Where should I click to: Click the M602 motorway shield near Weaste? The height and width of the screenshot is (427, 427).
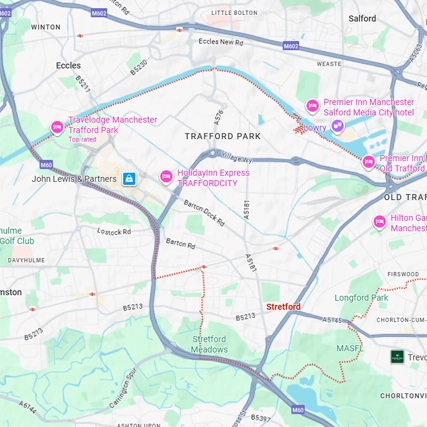[291, 46]
